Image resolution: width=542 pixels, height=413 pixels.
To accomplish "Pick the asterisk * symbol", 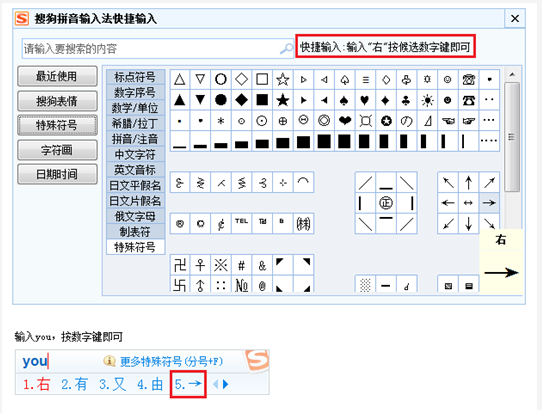I will coord(221,121).
